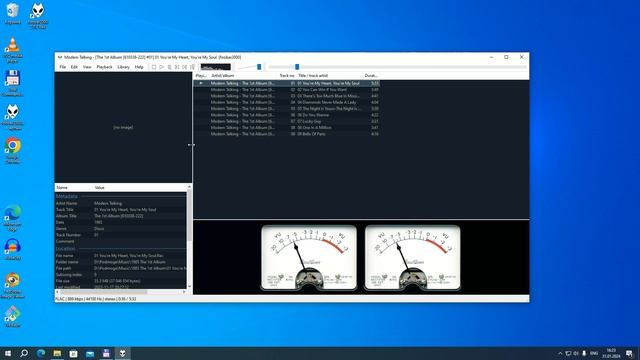Click the volume slider handle
The width and height of the screenshot is (640, 360).
(259, 67)
